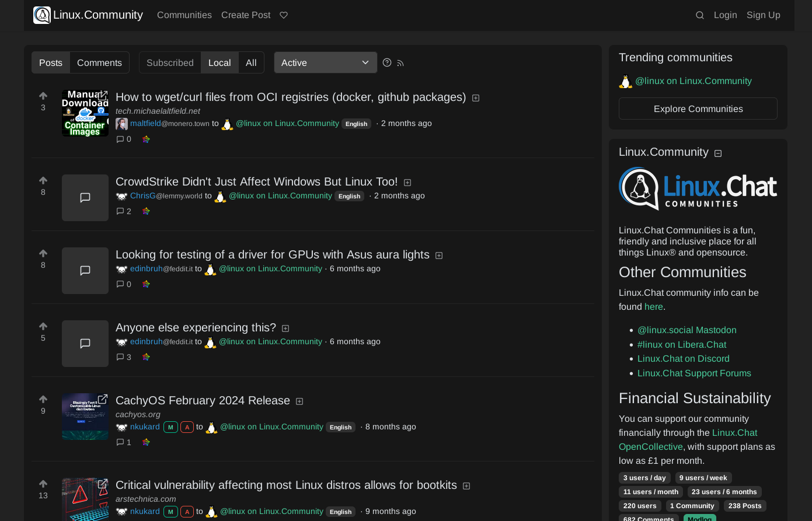This screenshot has width=812, height=521.
Task: Open the search magnifier icon
Action: click(700, 15)
